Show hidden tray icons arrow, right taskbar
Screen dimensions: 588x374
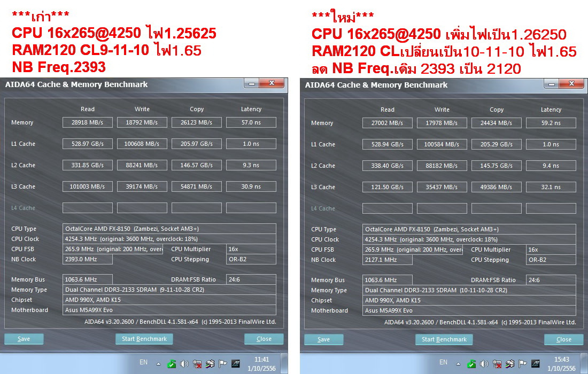click(459, 364)
